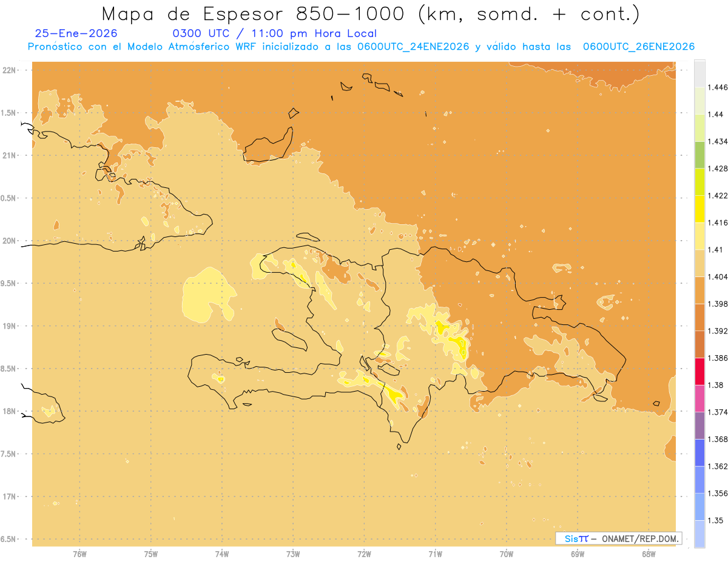Click the latitude axis label "22N"
The height and width of the screenshot is (562, 728).
(9, 70)
